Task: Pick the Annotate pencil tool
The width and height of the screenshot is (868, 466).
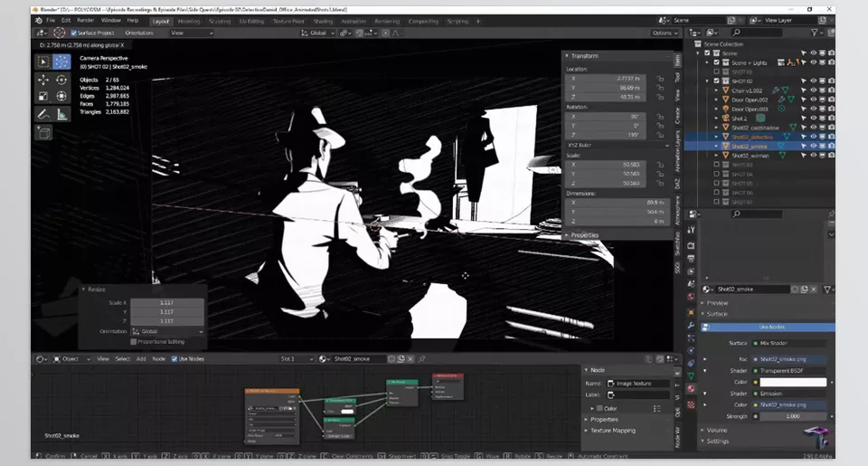Action: tap(42, 114)
